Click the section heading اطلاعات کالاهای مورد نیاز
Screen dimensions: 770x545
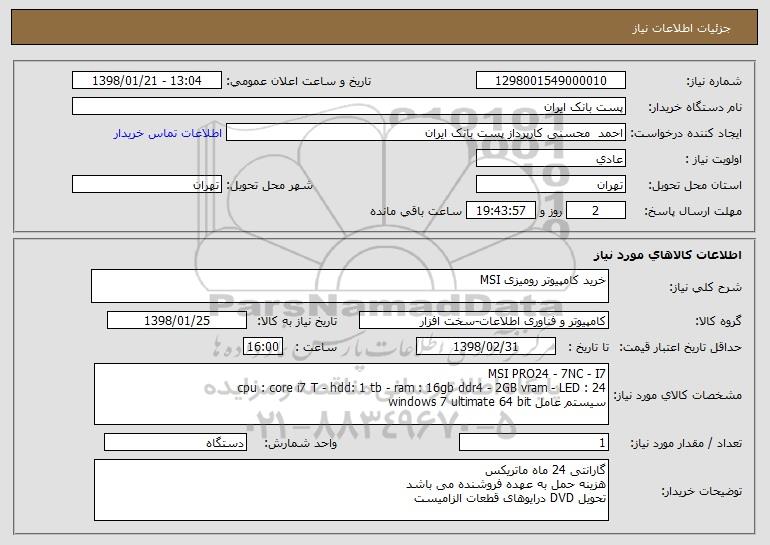667,255
